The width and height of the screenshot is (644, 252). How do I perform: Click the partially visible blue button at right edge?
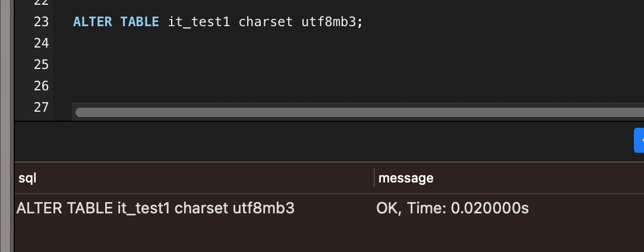coord(639,140)
